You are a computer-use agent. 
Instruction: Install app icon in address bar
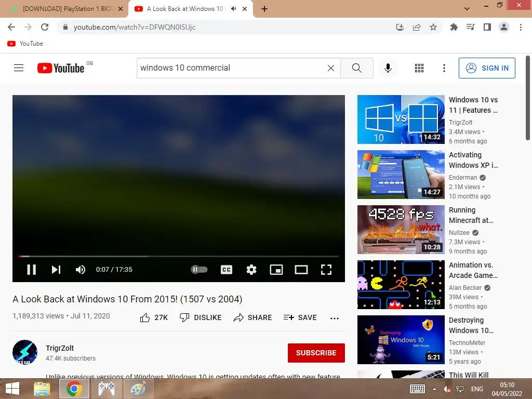400,27
